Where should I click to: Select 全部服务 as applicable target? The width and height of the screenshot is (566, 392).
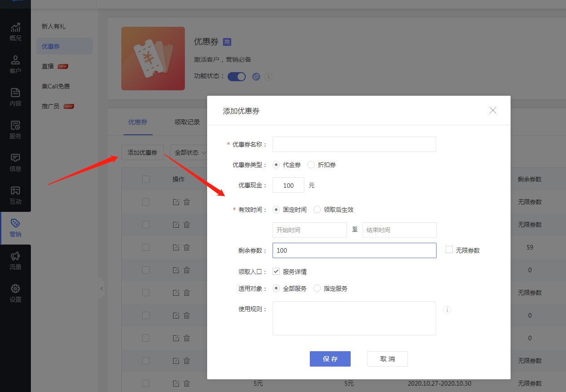[276, 288]
